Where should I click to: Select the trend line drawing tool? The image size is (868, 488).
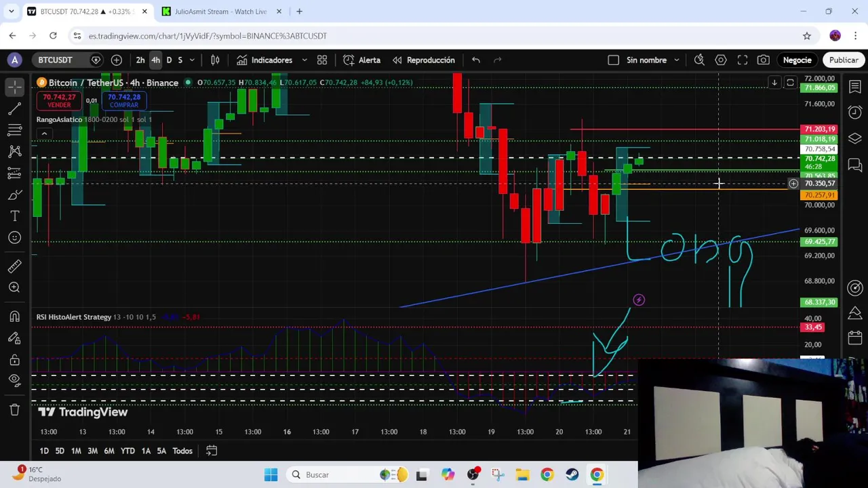[14, 108]
